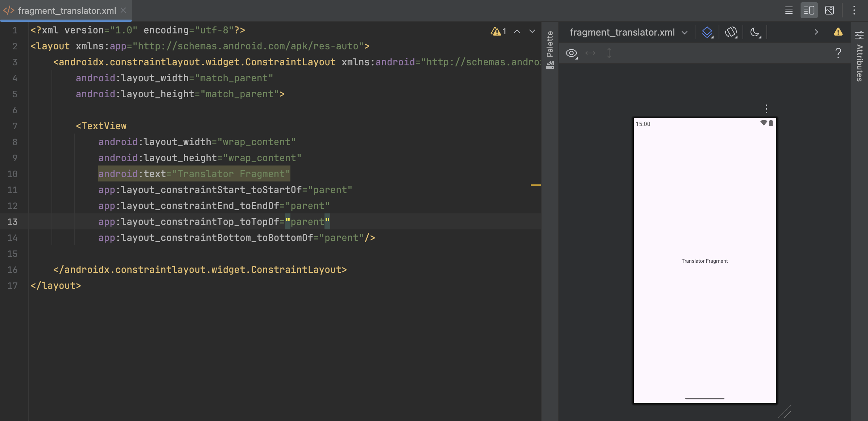Open the Attributes side panel
Viewport: 868px width, 421px height.
tap(859, 56)
